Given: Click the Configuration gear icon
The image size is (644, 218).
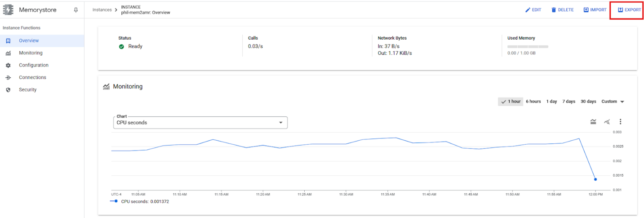Looking at the screenshot, I should point(8,65).
